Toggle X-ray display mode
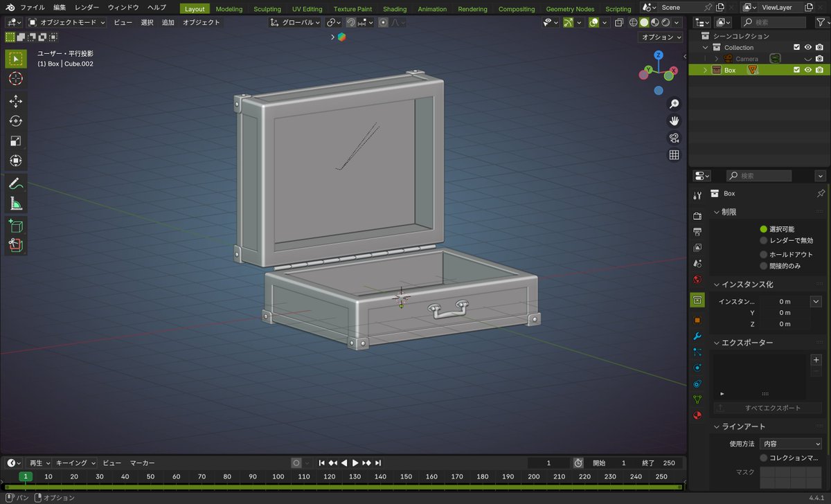The image size is (831, 504). 618,22
